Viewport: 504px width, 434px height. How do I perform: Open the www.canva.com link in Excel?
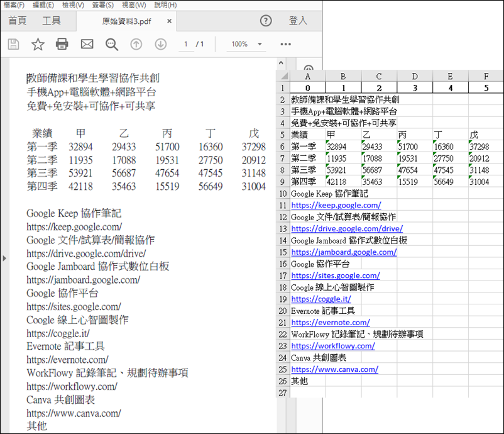pyautogui.click(x=334, y=370)
